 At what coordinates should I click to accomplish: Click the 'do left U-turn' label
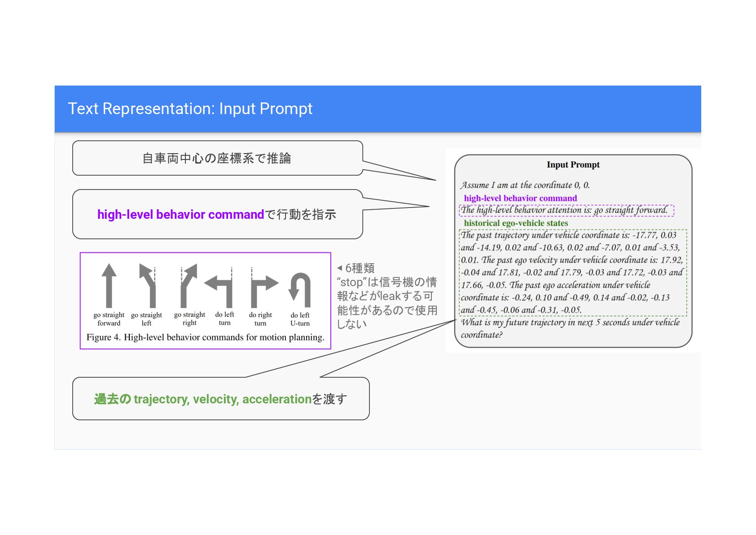click(x=300, y=319)
